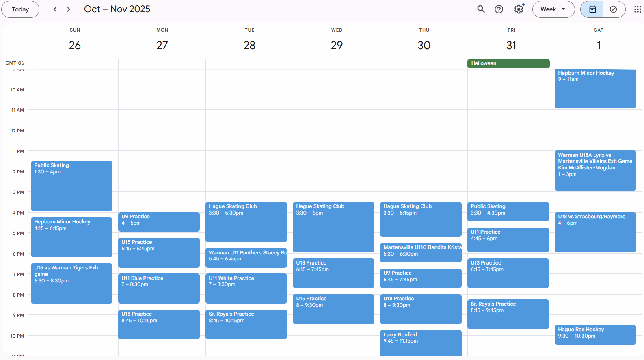This screenshot has height=360, width=644.
Task: Select Friday 31 date header
Action: [x=511, y=45]
